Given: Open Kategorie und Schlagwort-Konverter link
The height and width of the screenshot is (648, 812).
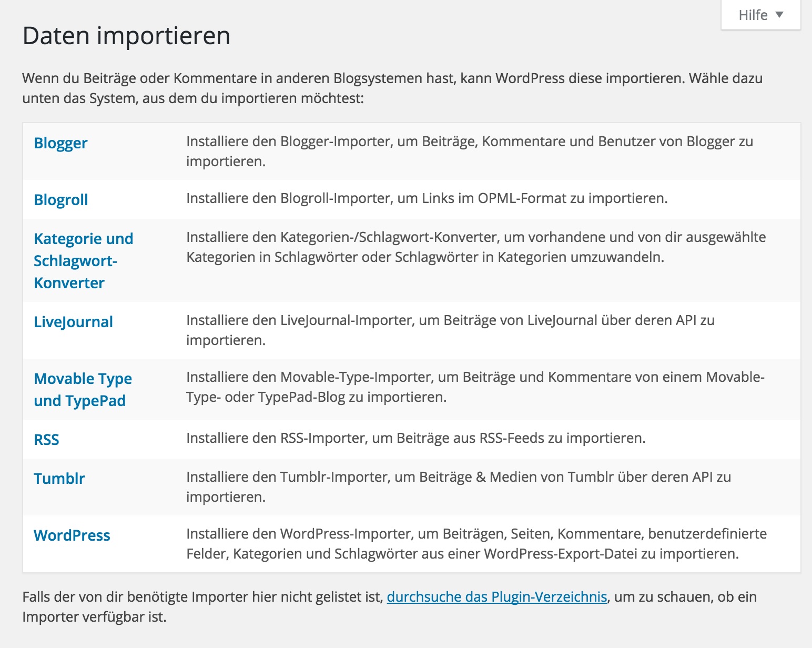Looking at the screenshot, I should [x=83, y=261].
